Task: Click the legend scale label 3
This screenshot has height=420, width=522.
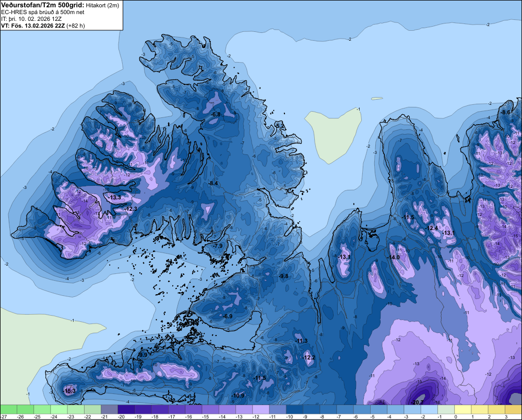Action: pyautogui.click(x=506, y=417)
